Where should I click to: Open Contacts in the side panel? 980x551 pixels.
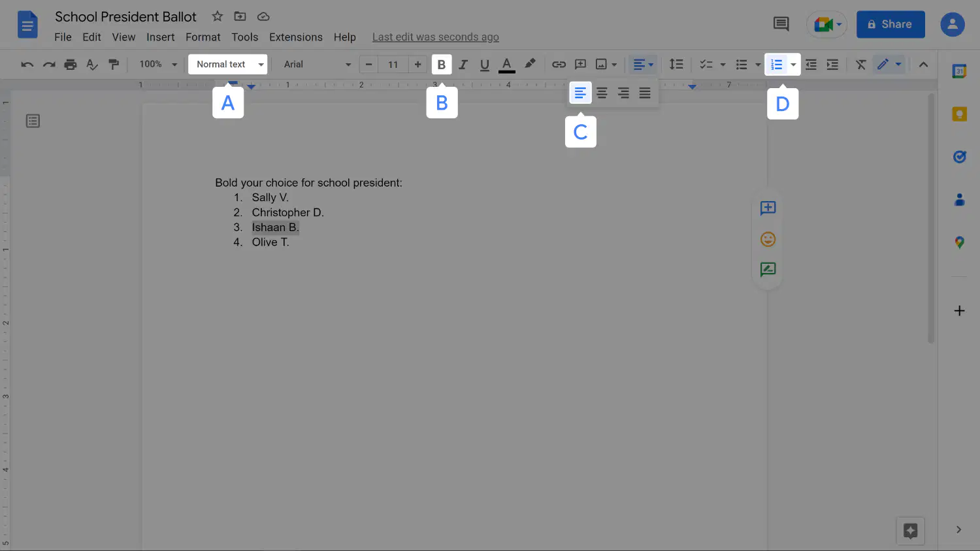959,200
